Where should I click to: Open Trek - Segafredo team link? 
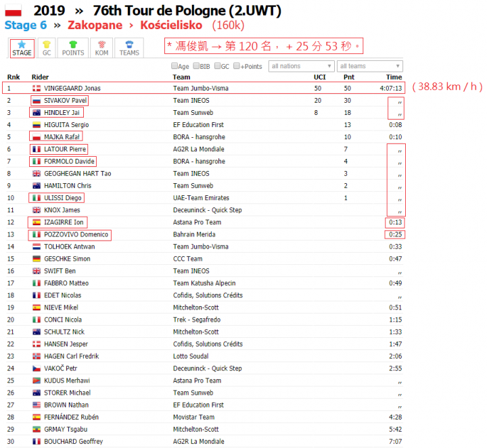(197, 320)
